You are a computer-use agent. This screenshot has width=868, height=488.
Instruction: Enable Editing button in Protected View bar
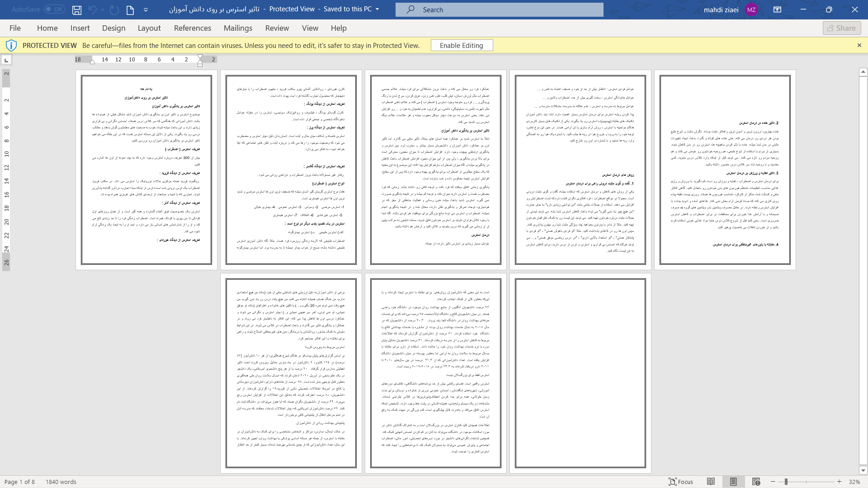pos(462,45)
